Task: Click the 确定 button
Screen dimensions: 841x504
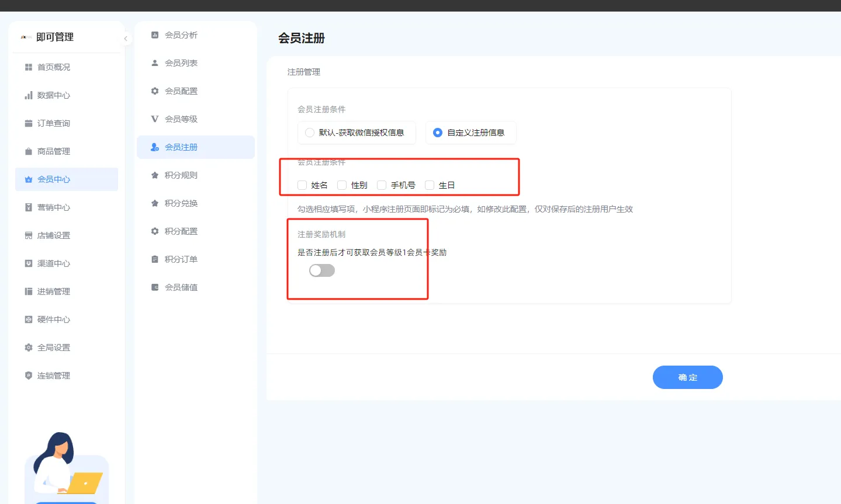Action: 687,377
